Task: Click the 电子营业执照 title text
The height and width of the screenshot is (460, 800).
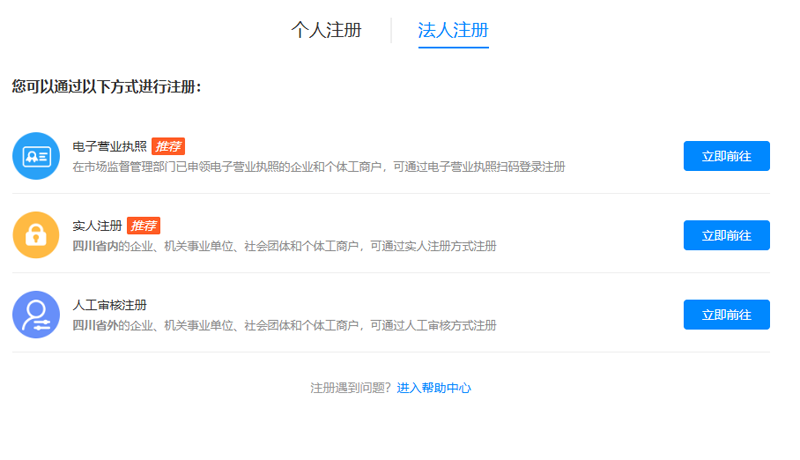Action: [109, 146]
